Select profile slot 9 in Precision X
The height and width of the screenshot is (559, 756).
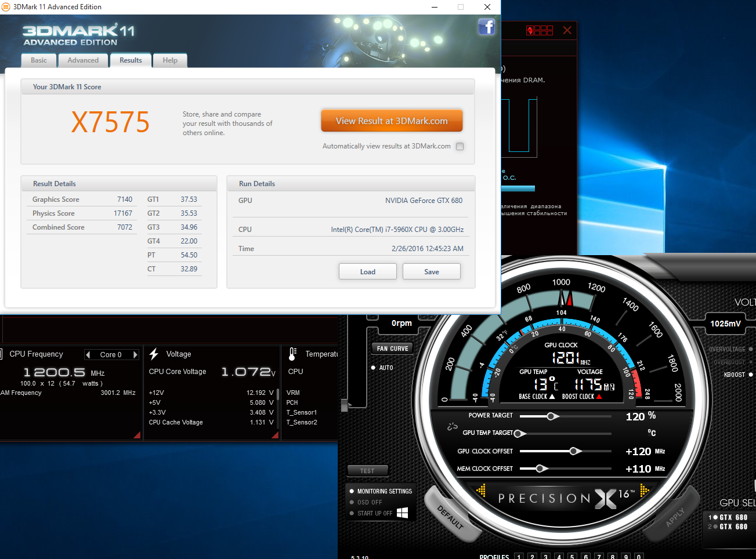[x=626, y=557]
